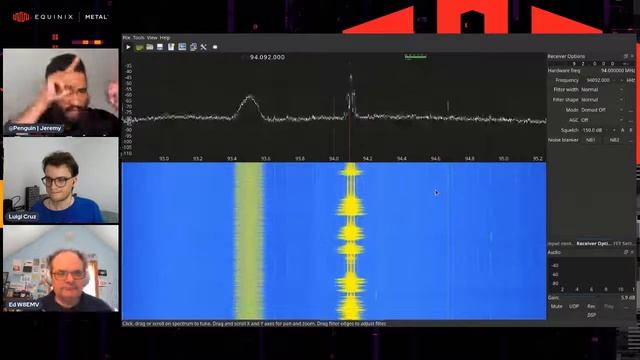640x360 pixels.
Task: Toggle the UDP streaming button
Action: point(574,306)
